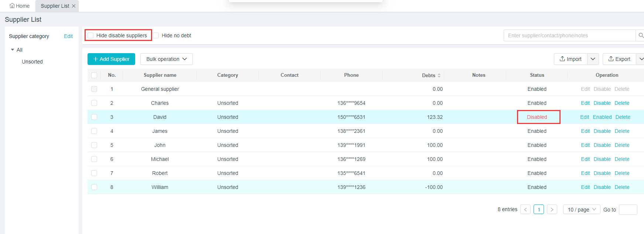This screenshot has width=644, height=234.
Task: Sort by Debts column arrows
Action: [x=439, y=75]
